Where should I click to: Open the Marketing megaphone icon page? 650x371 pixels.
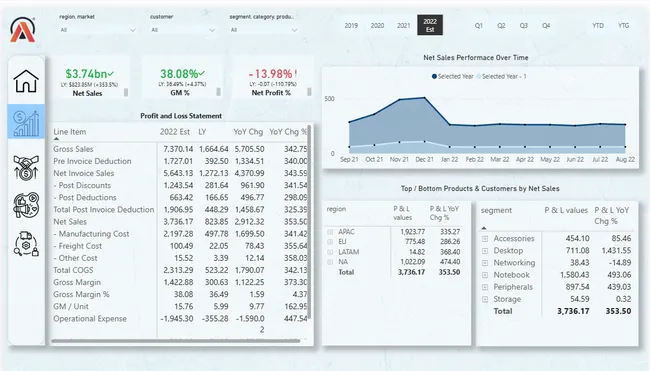coord(26,205)
